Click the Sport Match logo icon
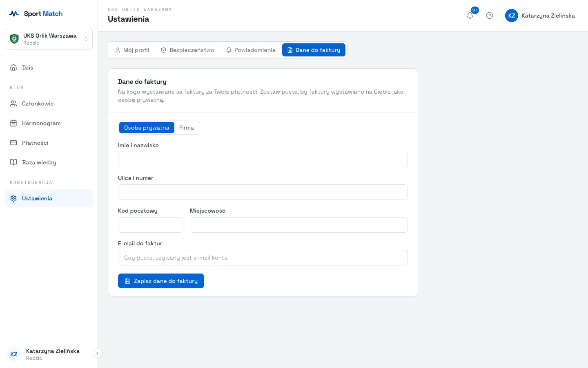The width and height of the screenshot is (588, 368). pyautogui.click(x=14, y=13)
